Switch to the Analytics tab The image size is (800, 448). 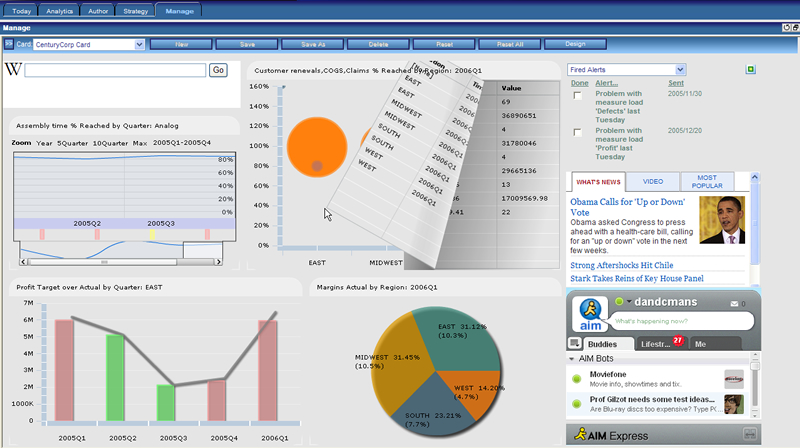tap(60, 9)
